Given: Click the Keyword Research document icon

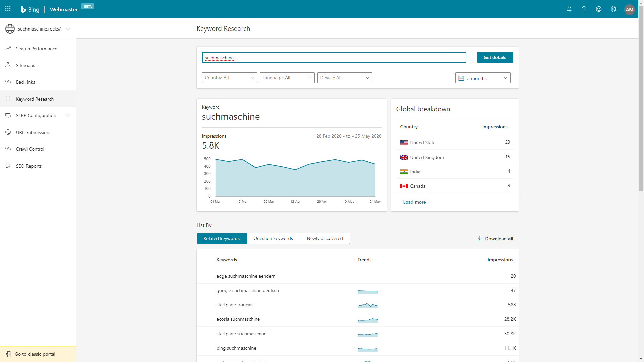Looking at the screenshot, I should [x=8, y=99].
